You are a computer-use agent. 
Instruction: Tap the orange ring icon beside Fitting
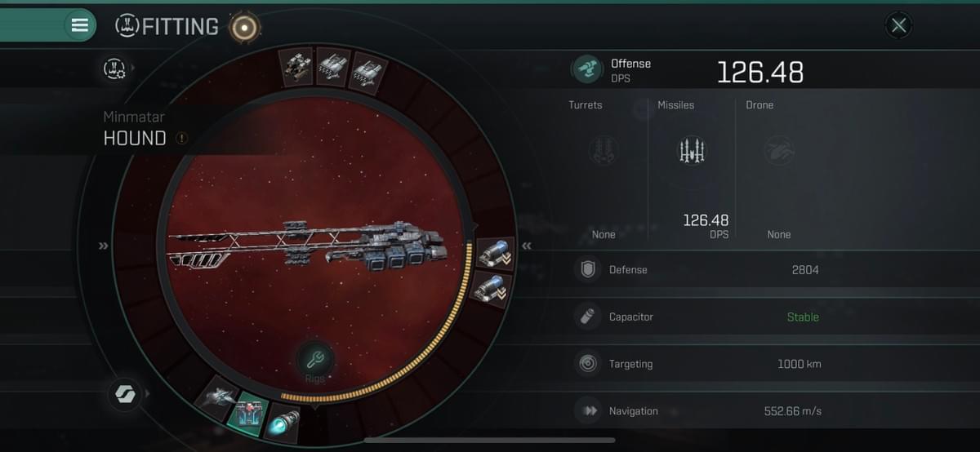click(243, 28)
